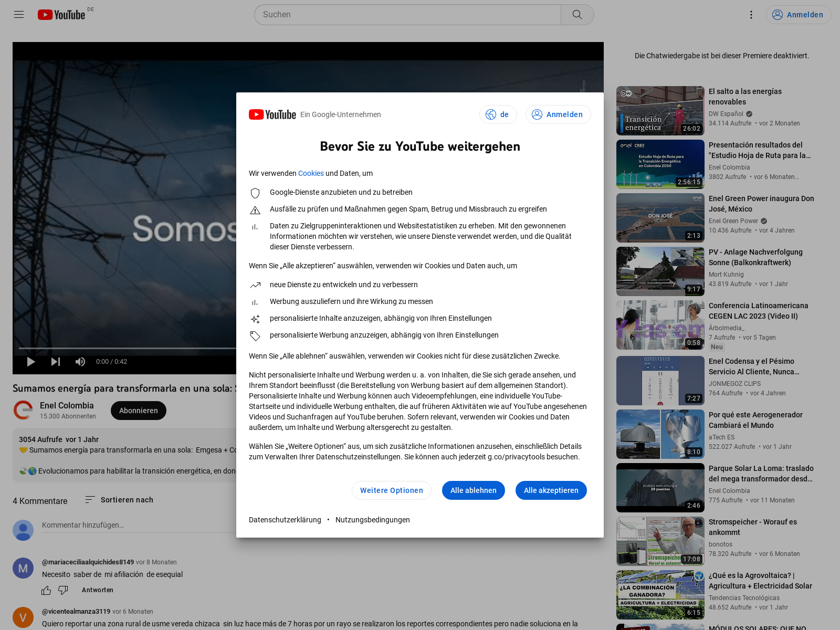This screenshot has height=630, width=840.
Task: Open the Datenschutzerklärung link
Action: (285, 520)
